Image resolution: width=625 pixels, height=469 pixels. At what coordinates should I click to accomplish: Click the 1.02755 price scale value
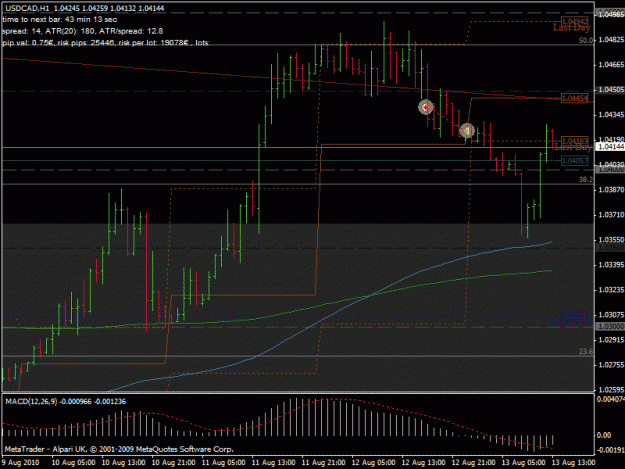[611, 365]
